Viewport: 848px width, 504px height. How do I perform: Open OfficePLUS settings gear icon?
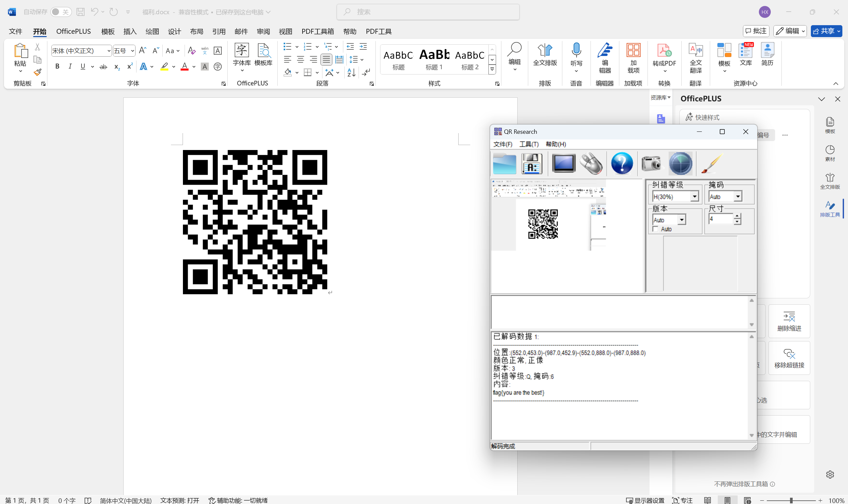tap(830, 475)
